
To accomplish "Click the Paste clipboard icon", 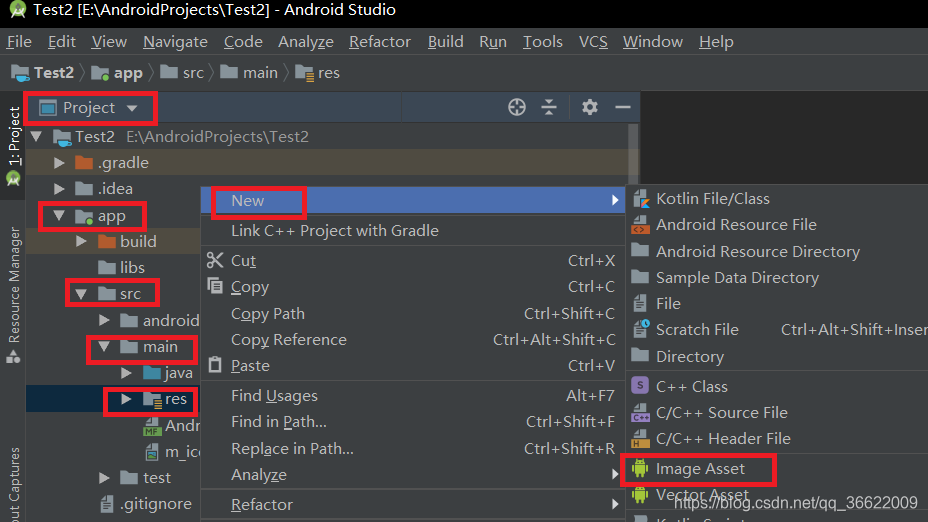I will tap(215, 365).
